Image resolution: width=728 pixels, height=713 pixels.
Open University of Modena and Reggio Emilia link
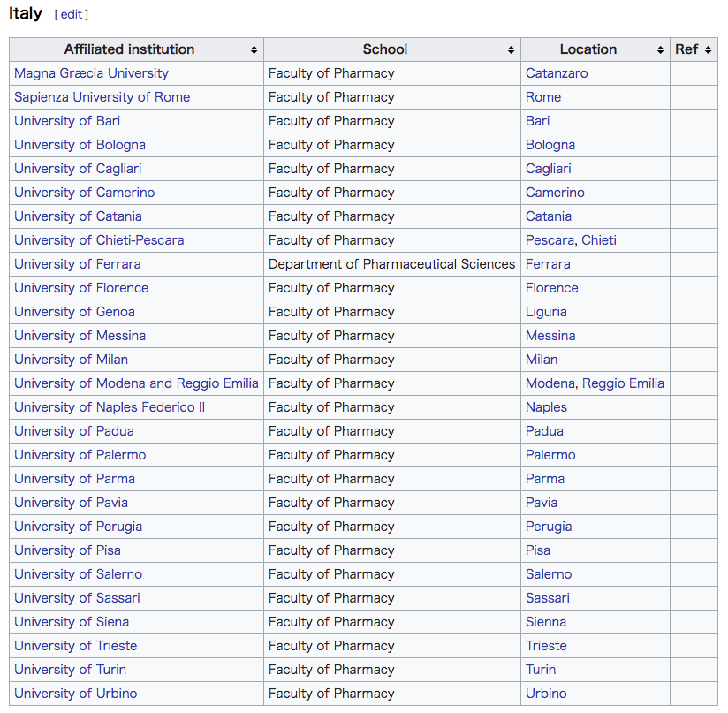tap(136, 383)
